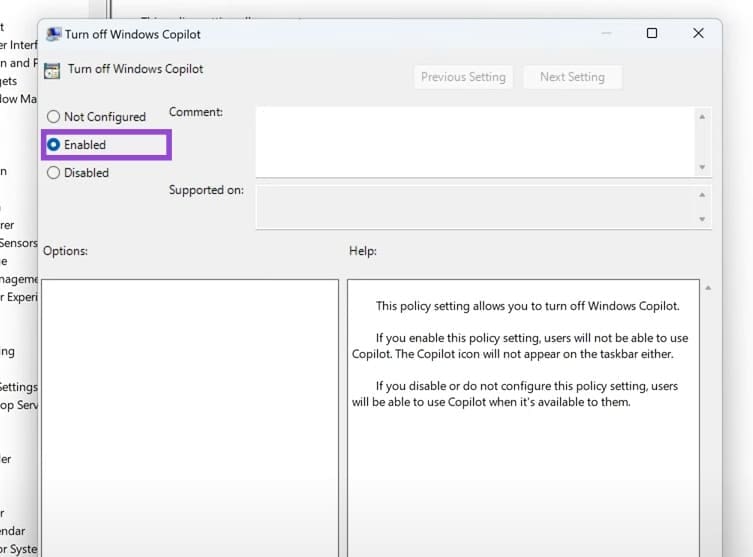Go to Previous Setting

(463, 77)
